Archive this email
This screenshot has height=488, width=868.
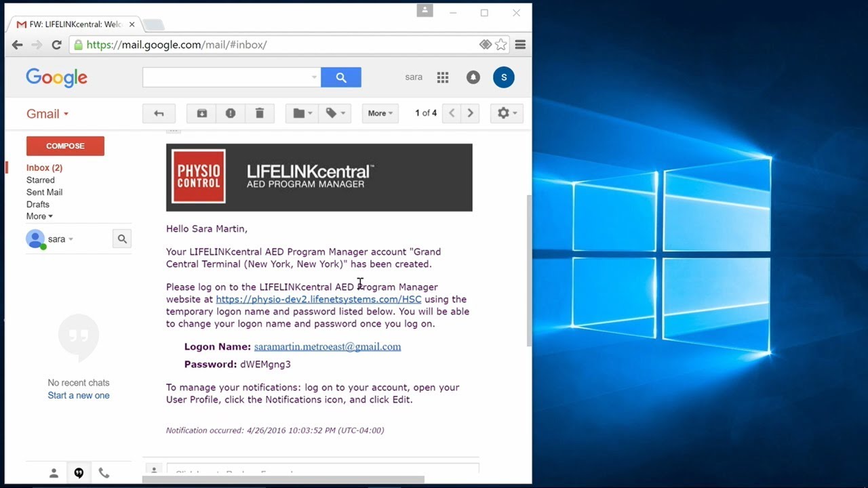[x=202, y=113]
